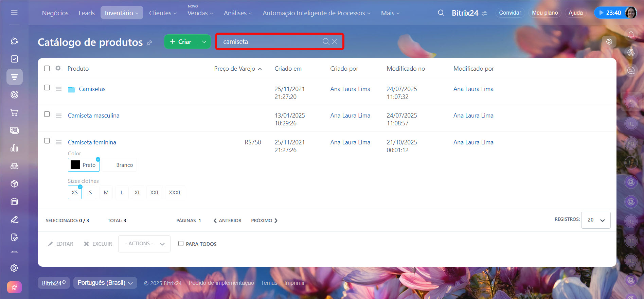Viewport: 644px width, 299px height.
Task: Open catalog settings gear at top right
Action: click(609, 41)
